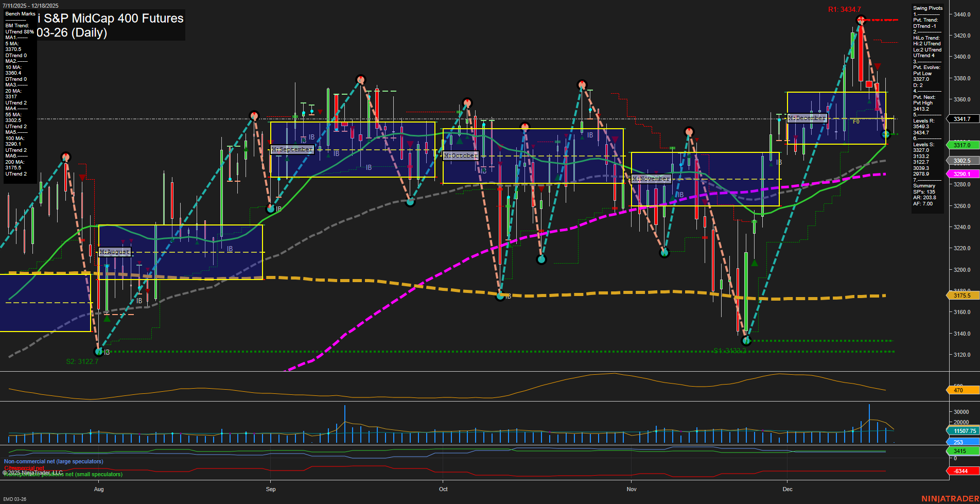Select the M:December range box label
Viewport: 980px width, 504px height.
pyautogui.click(x=807, y=117)
